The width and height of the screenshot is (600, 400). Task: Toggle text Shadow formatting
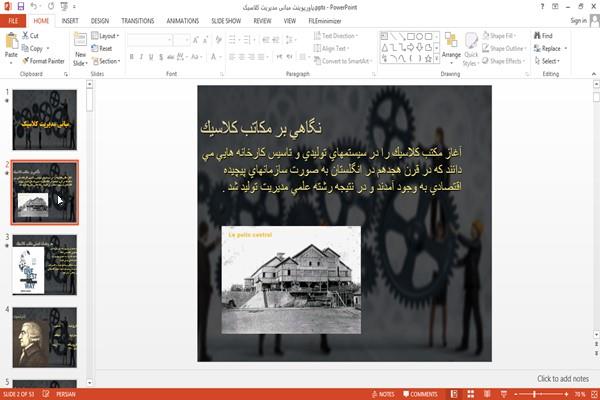[x=161, y=57]
